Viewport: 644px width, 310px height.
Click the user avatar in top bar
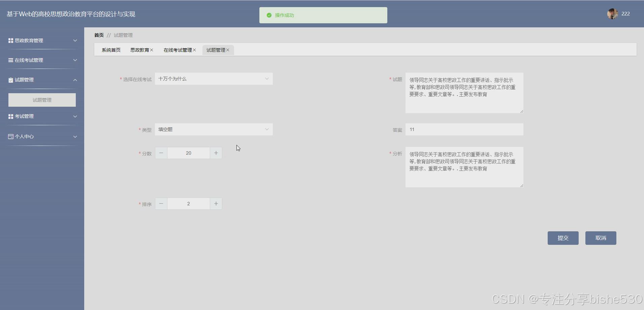[612, 14]
